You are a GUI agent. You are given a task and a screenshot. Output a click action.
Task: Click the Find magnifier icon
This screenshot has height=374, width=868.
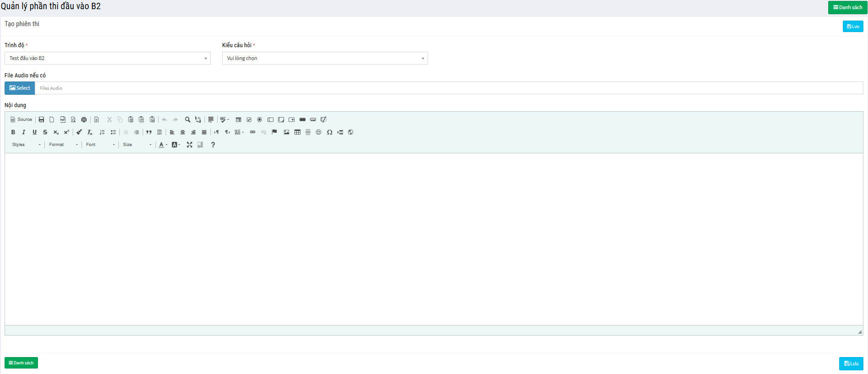(188, 119)
